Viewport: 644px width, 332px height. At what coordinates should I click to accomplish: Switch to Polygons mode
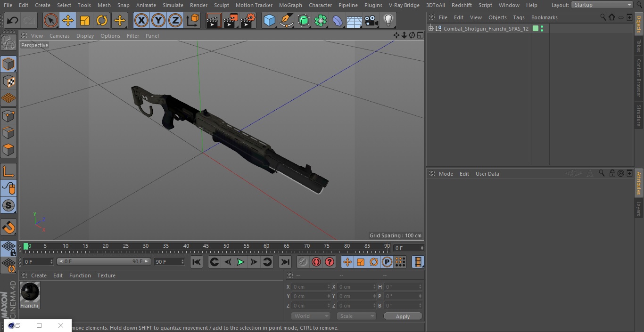click(x=8, y=150)
